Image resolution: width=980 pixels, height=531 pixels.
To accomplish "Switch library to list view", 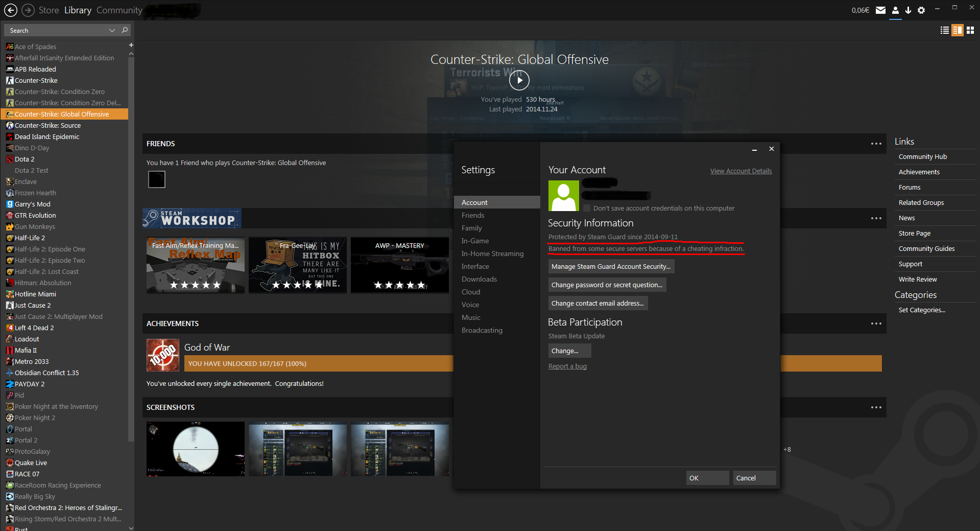I will [x=945, y=31].
